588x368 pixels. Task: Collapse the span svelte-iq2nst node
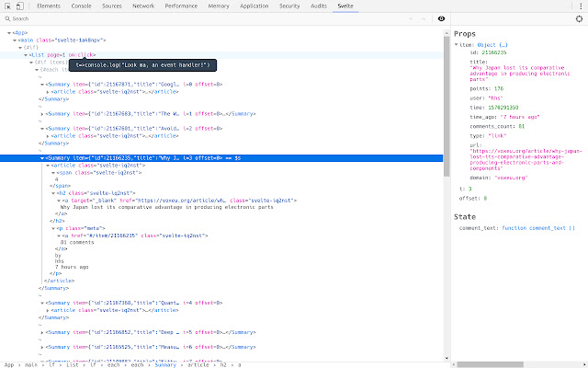point(53,173)
